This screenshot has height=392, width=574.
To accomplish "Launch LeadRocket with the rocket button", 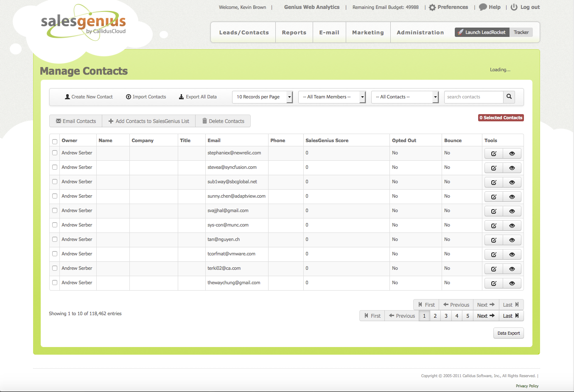I will click(x=482, y=32).
